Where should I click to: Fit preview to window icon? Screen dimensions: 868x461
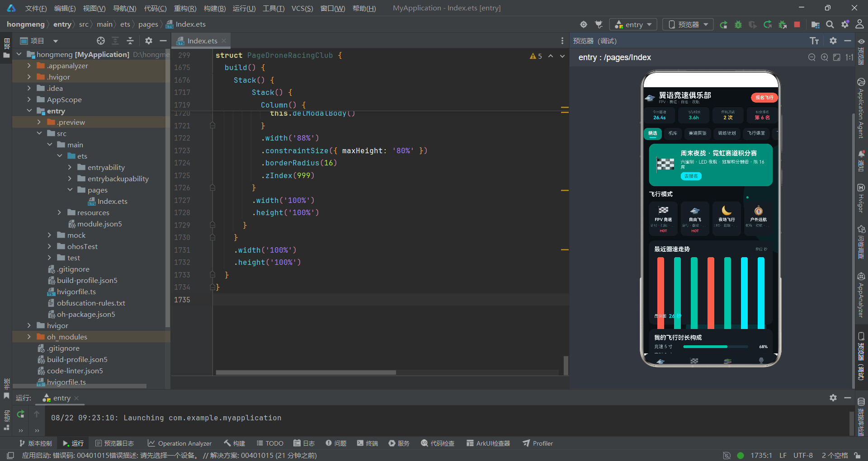click(837, 57)
